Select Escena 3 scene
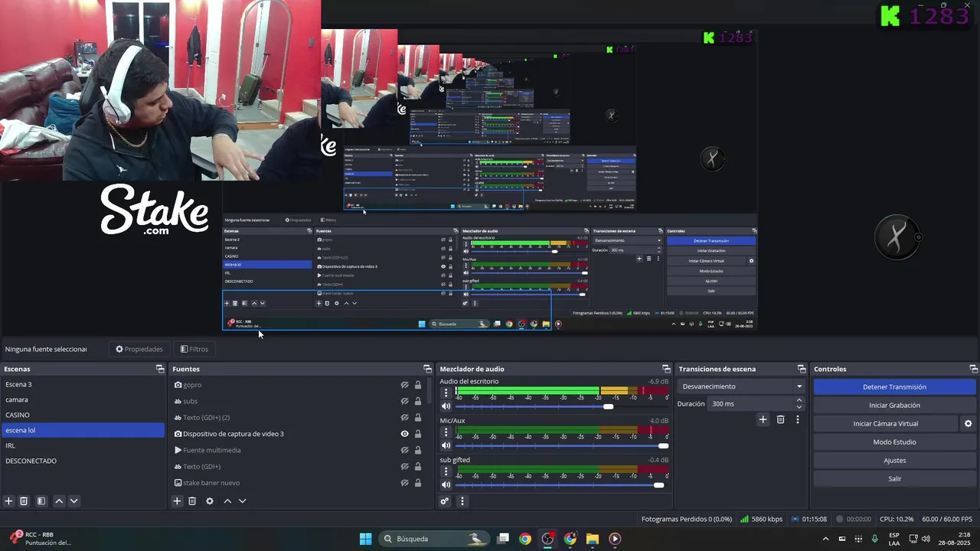Viewport: 980px width, 551px height. [83, 384]
